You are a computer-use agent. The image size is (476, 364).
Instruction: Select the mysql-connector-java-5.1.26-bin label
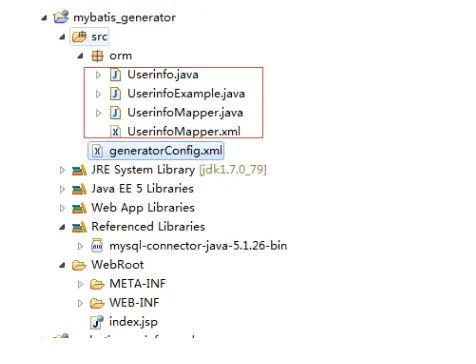click(x=198, y=246)
